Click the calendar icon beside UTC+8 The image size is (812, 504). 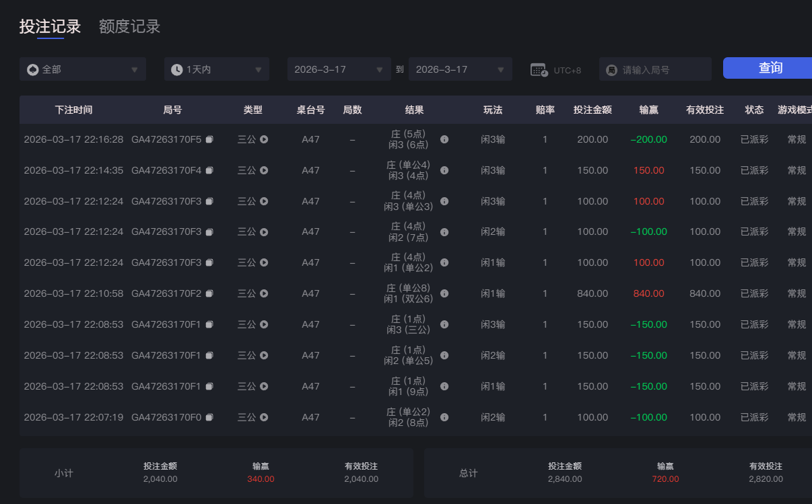pyautogui.click(x=538, y=69)
